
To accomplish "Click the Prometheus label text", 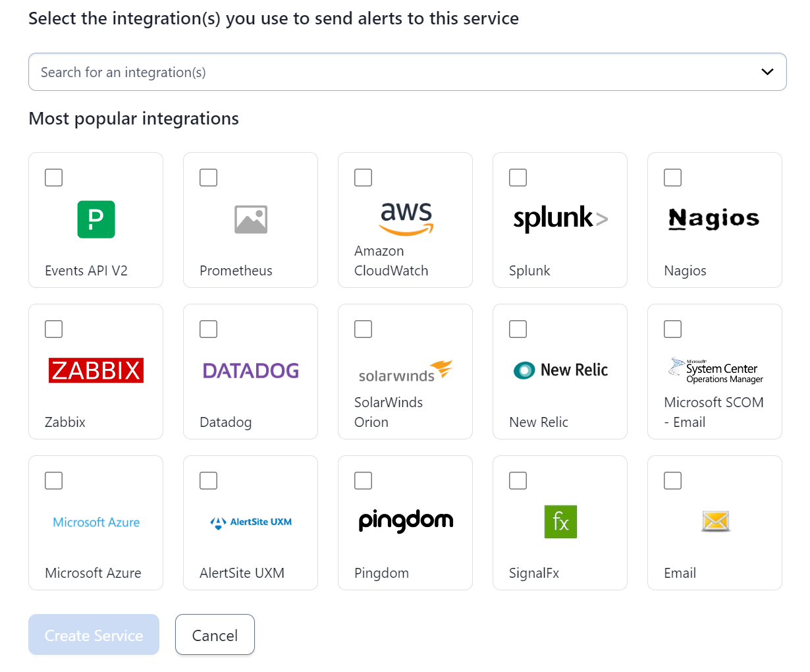I will point(236,271).
